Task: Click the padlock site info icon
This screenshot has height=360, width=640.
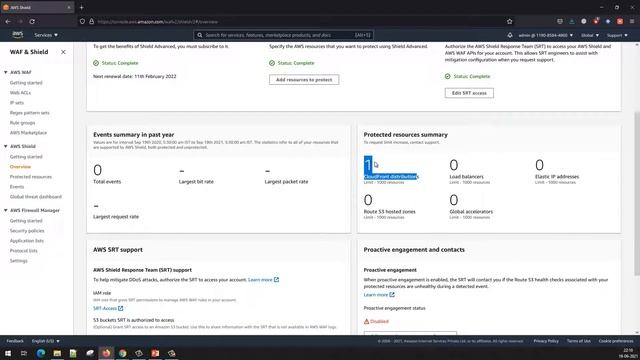Action: pyautogui.click(x=91, y=21)
